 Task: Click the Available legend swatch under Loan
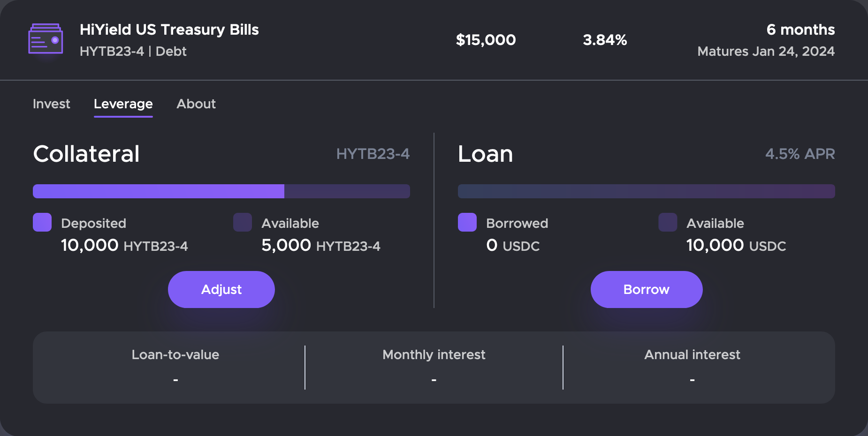pyautogui.click(x=667, y=222)
